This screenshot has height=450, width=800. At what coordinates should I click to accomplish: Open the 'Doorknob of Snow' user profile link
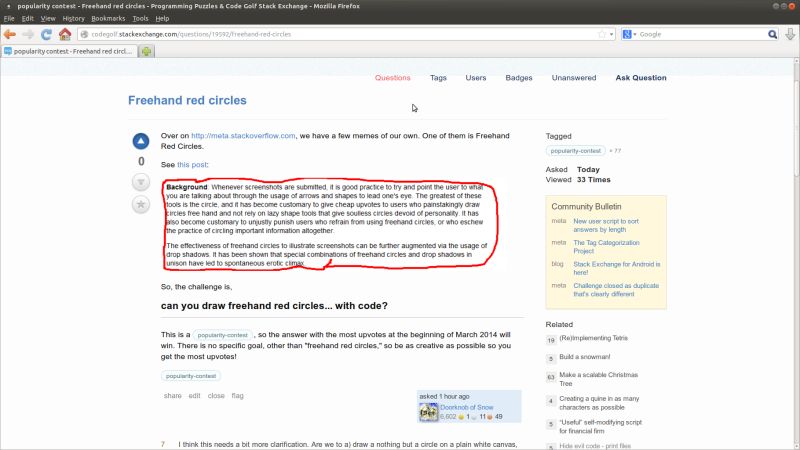click(x=466, y=407)
